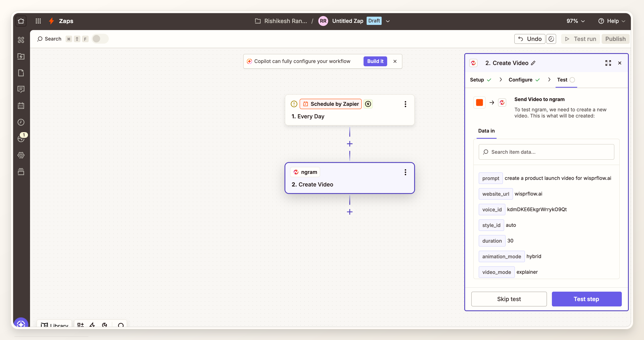Click the Search item data field
The height and width of the screenshot is (340, 644).
546,152
